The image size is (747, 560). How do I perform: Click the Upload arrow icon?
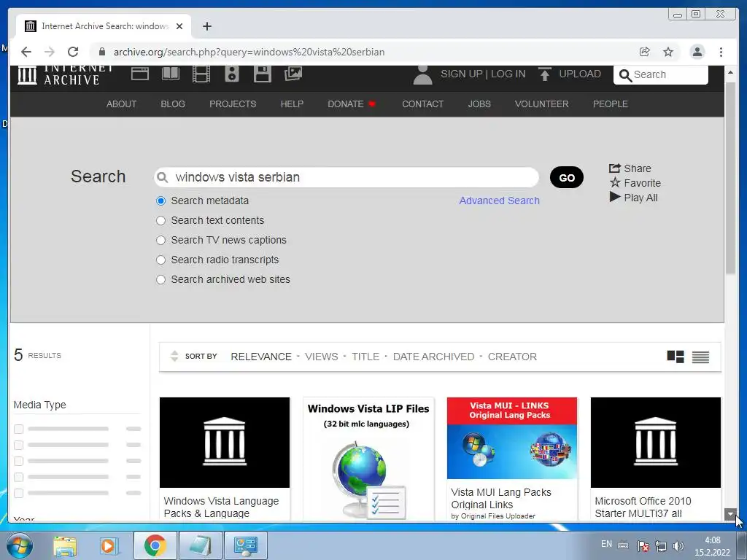coord(544,74)
